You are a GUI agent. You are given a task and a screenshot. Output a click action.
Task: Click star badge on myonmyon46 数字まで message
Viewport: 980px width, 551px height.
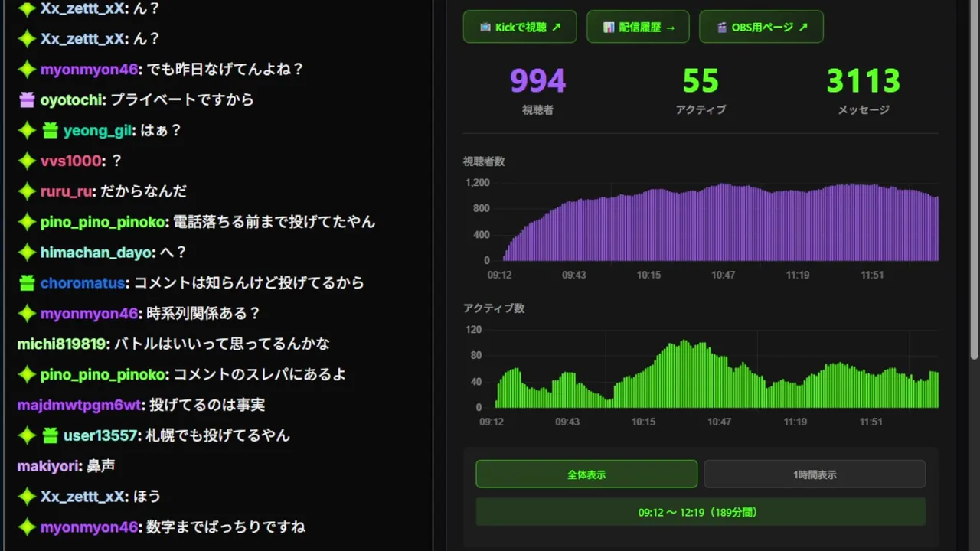(27, 527)
